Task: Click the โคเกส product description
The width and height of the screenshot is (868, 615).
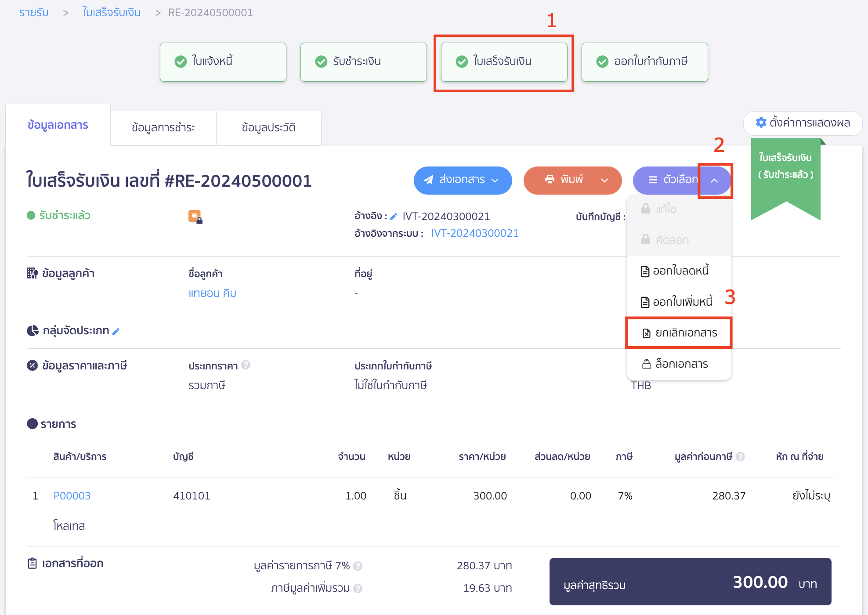Action: 69,526
